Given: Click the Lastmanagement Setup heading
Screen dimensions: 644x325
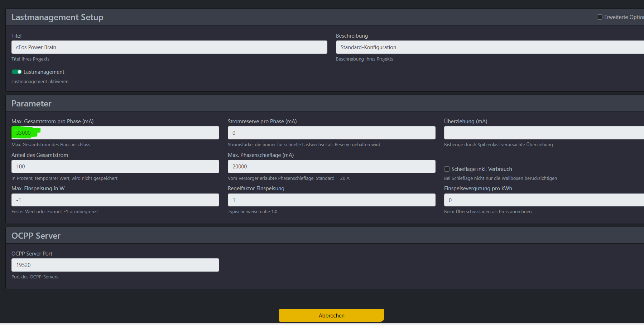Looking at the screenshot, I should click(57, 17).
